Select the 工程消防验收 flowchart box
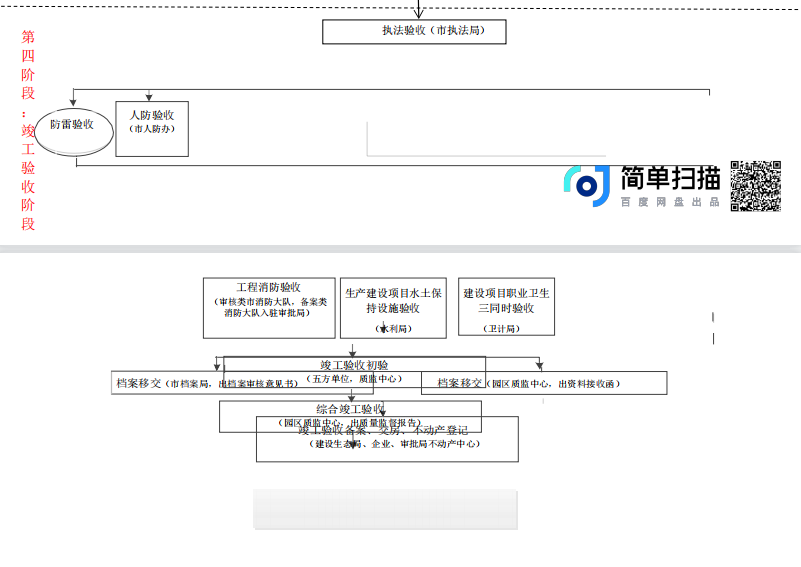Viewport: 801px width, 567px height. [268, 306]
